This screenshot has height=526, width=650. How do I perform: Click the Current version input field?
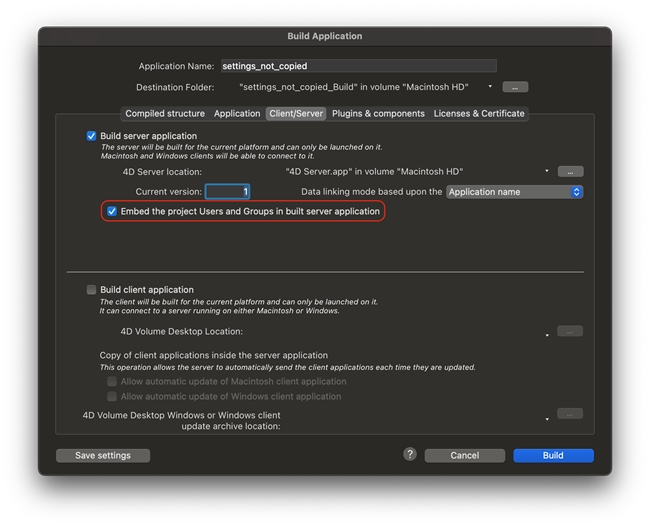(x=227, y=191)
